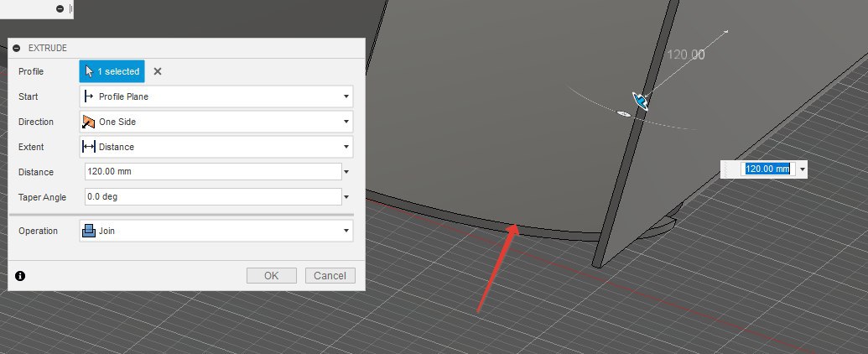Viewport: 868px width, 354px height.
Task: Click the 120.00 dimension label in viewport
Action: (x=686, y=55)
